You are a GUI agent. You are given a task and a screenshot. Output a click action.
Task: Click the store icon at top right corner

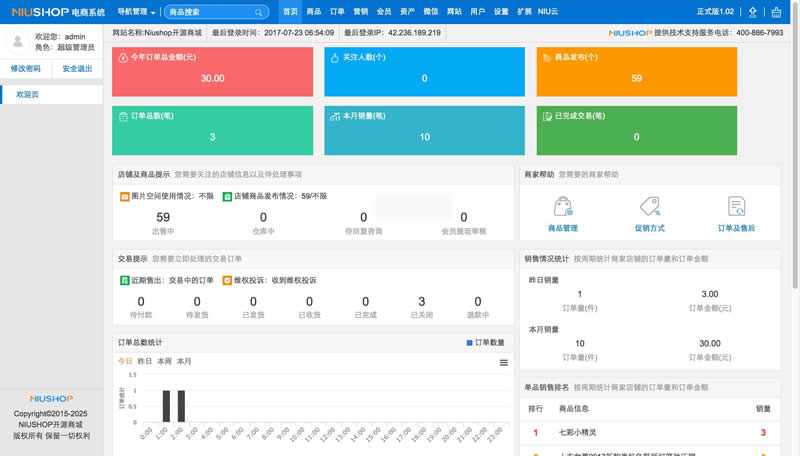point(778,13)
